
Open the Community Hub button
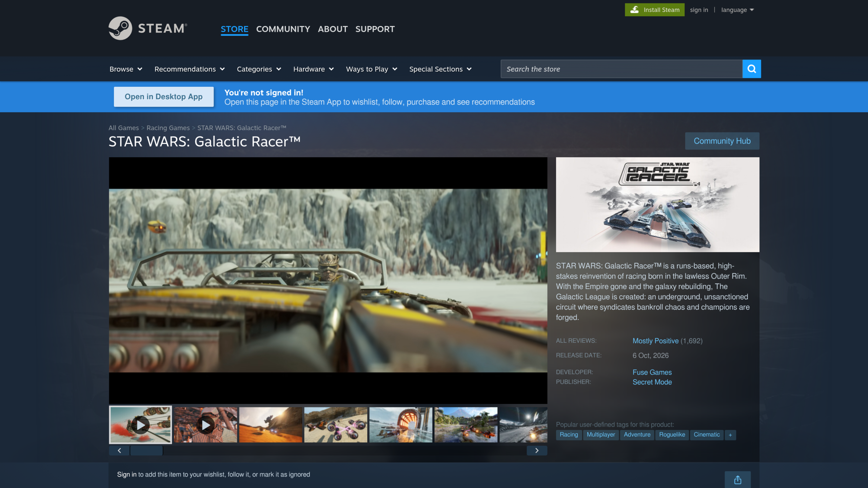[722, 141]
